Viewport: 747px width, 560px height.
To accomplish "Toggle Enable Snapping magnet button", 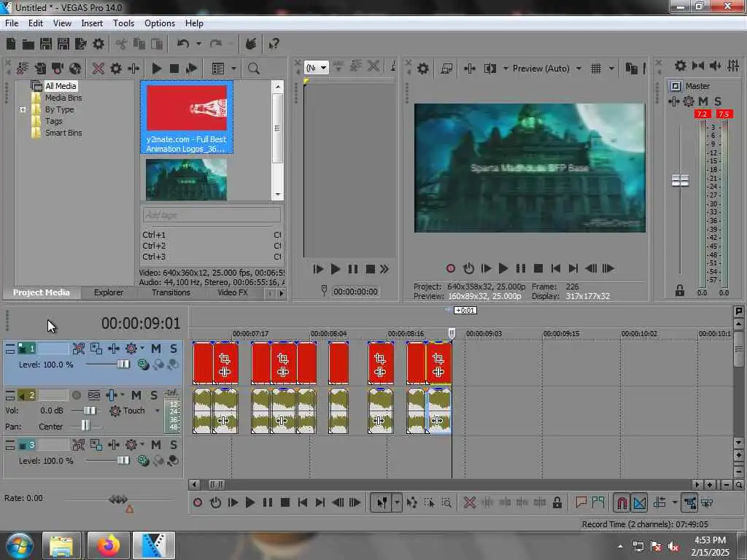I will click(x=622, y=502).
